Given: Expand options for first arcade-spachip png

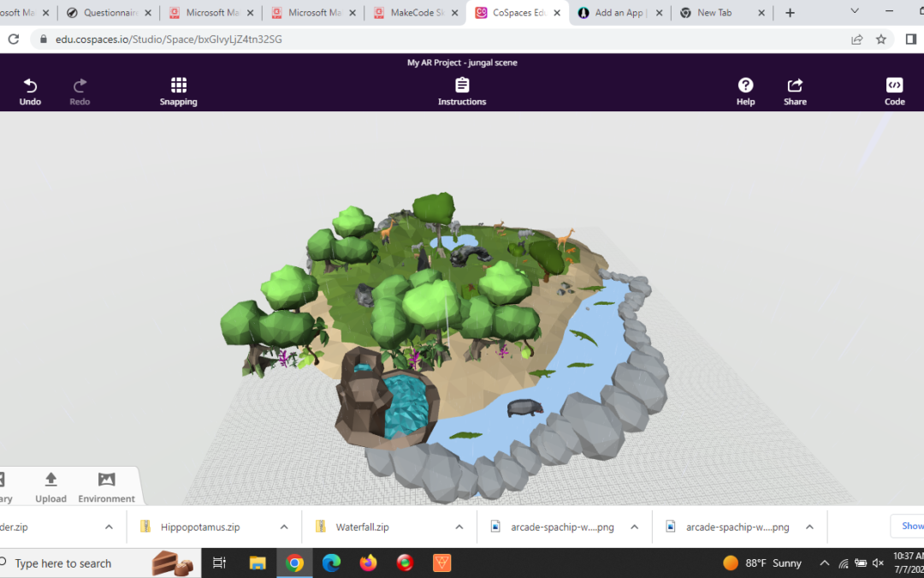Looking at the screenshot, I should click(x=634, y=527).
